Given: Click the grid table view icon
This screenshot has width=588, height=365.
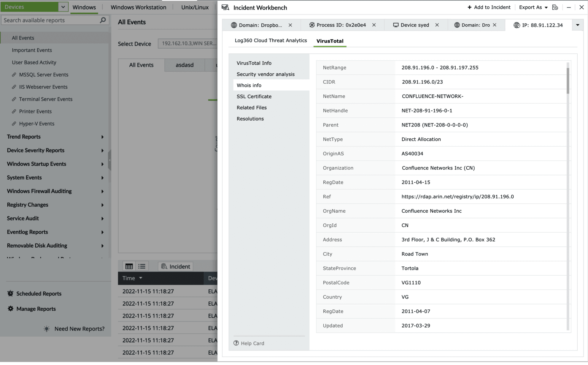Looking at the screenshot, I should 129,266.
